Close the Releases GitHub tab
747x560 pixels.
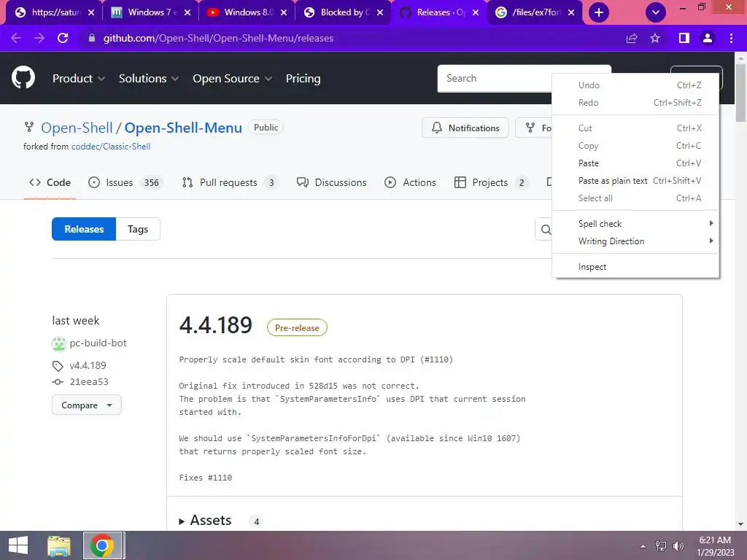pyautogui.click(x=476, y=12)
